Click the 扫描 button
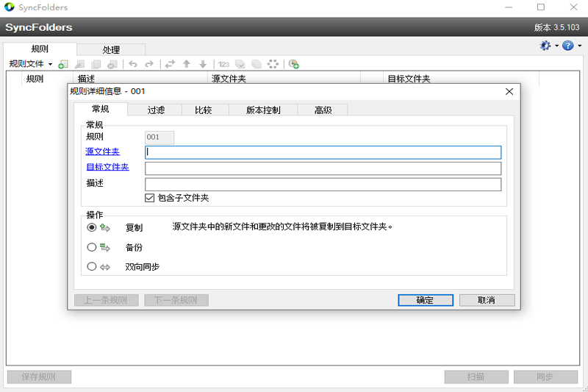 476,377
